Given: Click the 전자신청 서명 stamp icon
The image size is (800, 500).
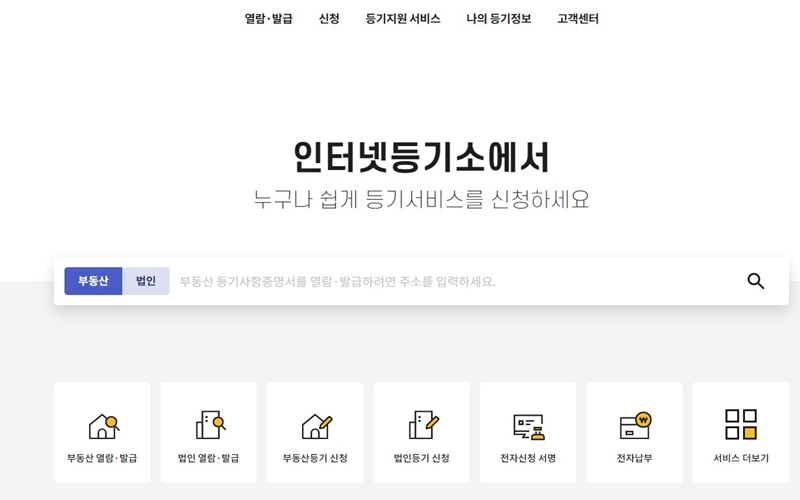Looking at the screenshot, I should tap(529, 427).
